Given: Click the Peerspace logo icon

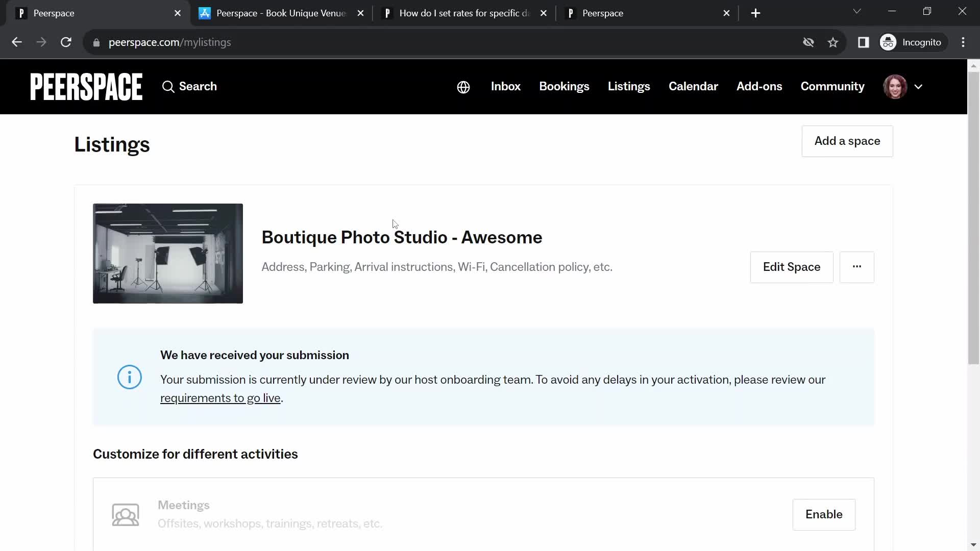Looking at the screenshot, I should click(x=86, y=86).
